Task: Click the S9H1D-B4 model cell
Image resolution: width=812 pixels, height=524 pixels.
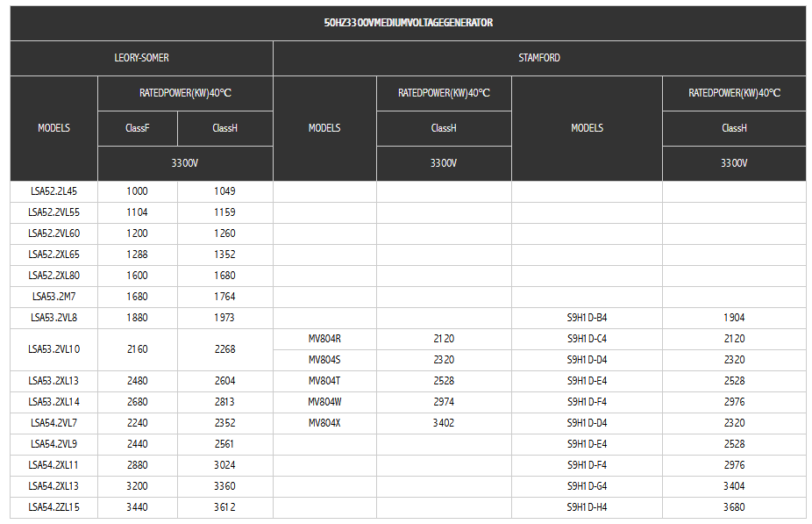Action: point(587,318)
